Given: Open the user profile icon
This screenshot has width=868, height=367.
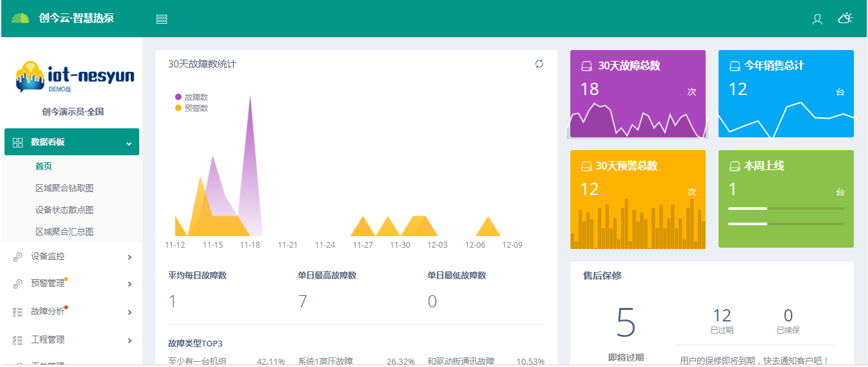Looking at the screenshot, I should point(817,19).
